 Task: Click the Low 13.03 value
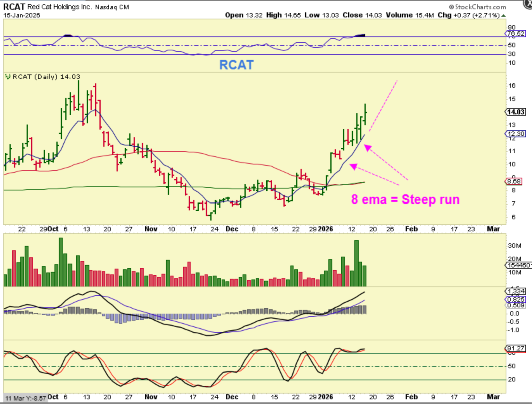point(321,15)
